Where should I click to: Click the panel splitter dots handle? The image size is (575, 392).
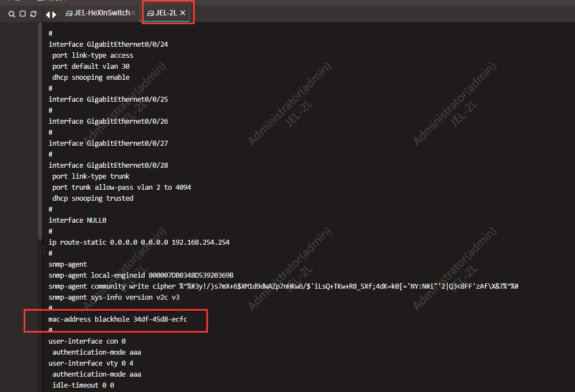click(43, 250)
